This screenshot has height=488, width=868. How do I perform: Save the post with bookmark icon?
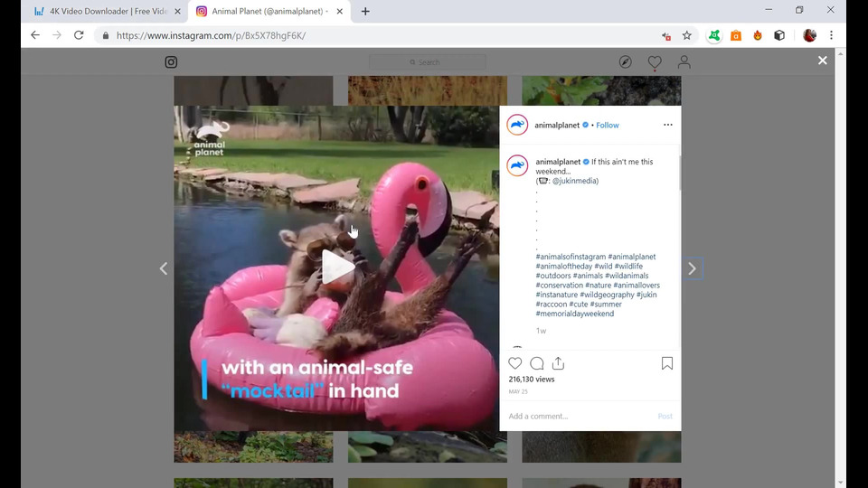pyautogui.click(x=667, y=363)
